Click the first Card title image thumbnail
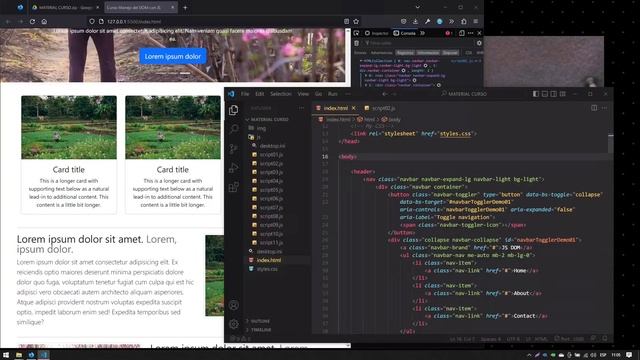Screen dimensions: 640x360 coord(69,127)
